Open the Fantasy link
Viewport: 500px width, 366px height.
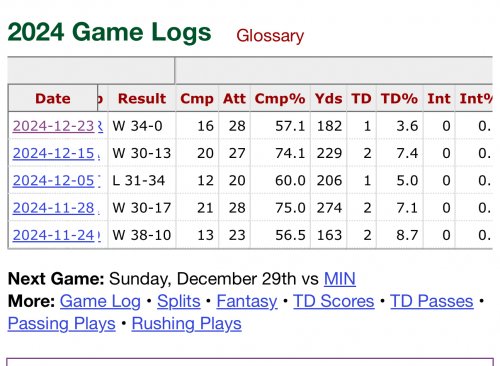(247, 301)
